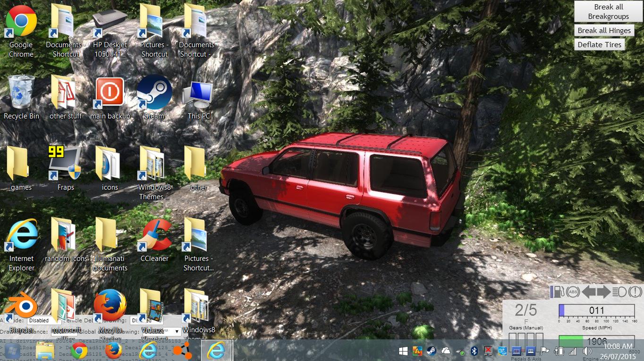Image resolution: width=644 pixels, height=361 pixels.
Task: Click the right turn signal arrow
Action: (604, 292)
